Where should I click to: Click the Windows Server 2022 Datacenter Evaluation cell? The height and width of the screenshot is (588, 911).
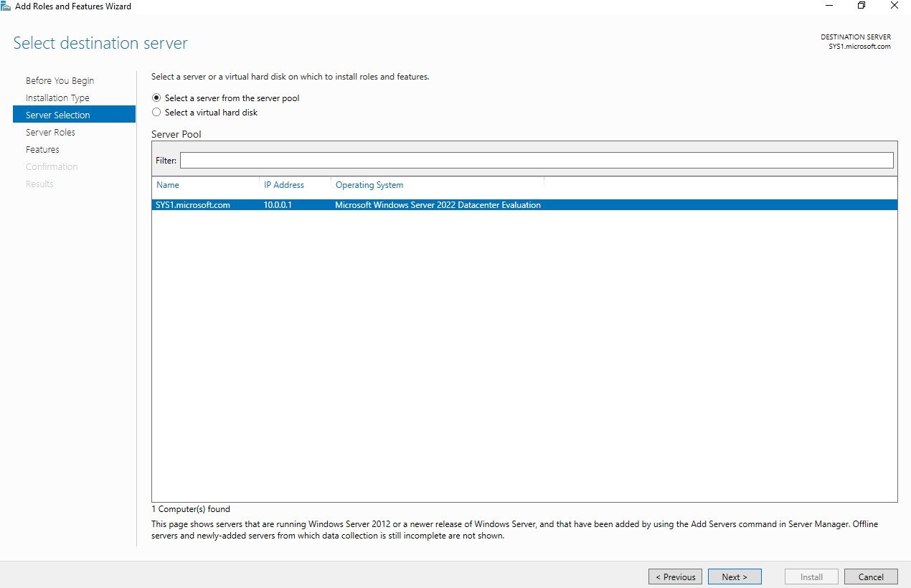point(438,205)
